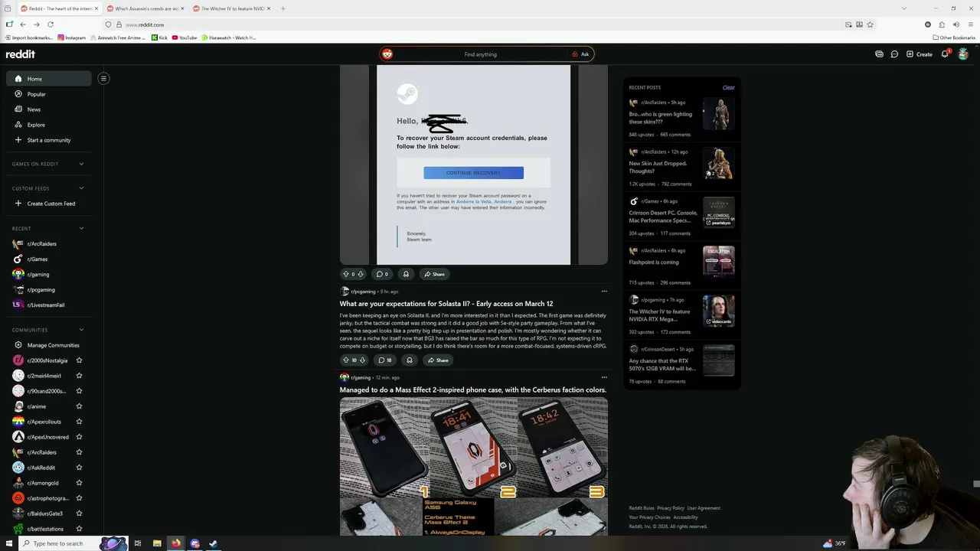Open 'New Skin Just Dropped' thumbnail
980x551 pixels.
[x=718, y=163]
